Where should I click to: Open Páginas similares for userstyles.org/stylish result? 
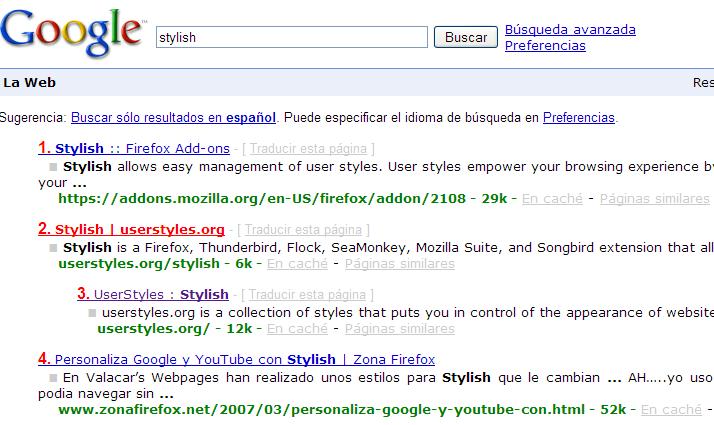click(x=400, y=264)
